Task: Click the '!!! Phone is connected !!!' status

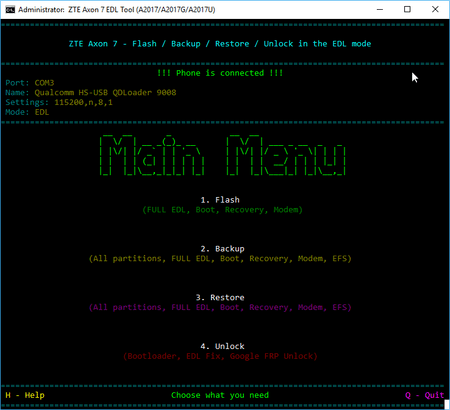Action: coord(220,73)
